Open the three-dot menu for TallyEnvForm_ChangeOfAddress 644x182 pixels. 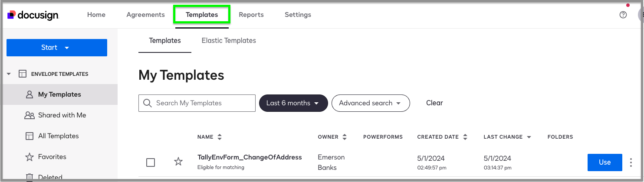coord(631,162)
